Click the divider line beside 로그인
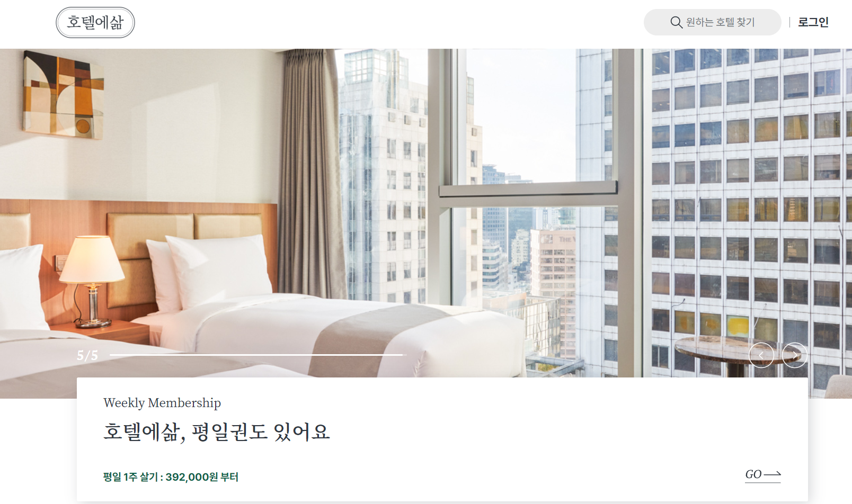This screenshot has width=852, height=504. pos(789,22)
